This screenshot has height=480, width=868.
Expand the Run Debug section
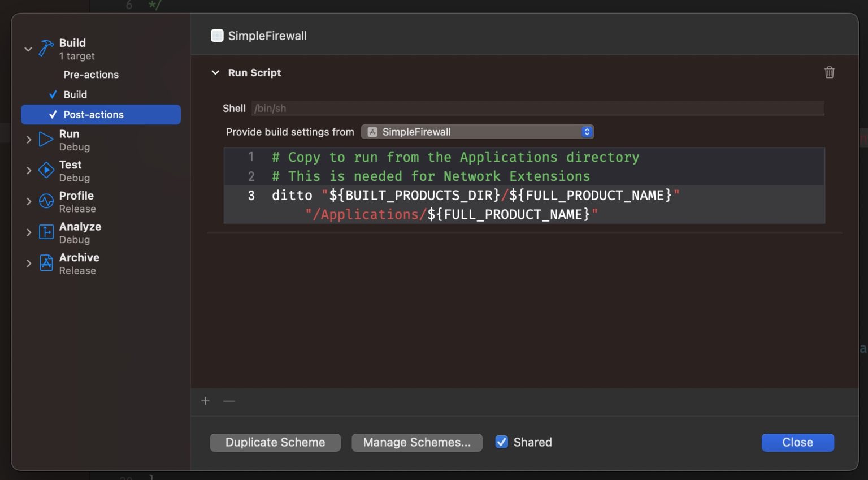tap(28, 140)
